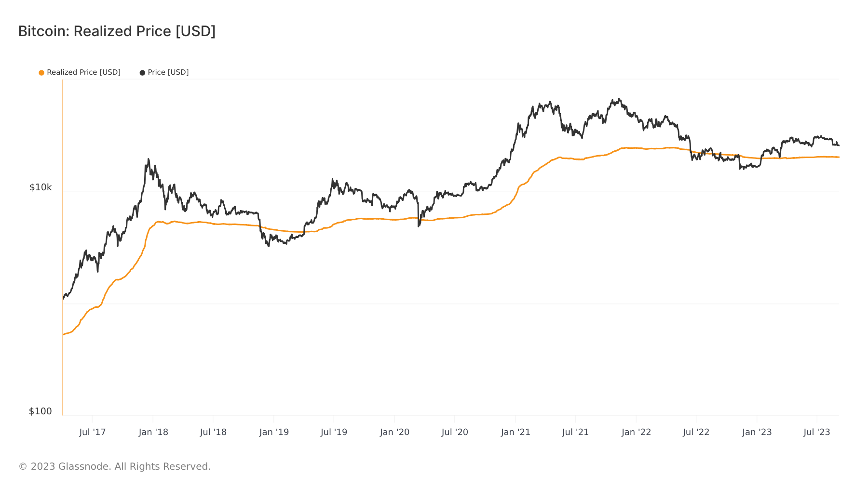Select the Jul '19 x-axis label

click(334, 432)
